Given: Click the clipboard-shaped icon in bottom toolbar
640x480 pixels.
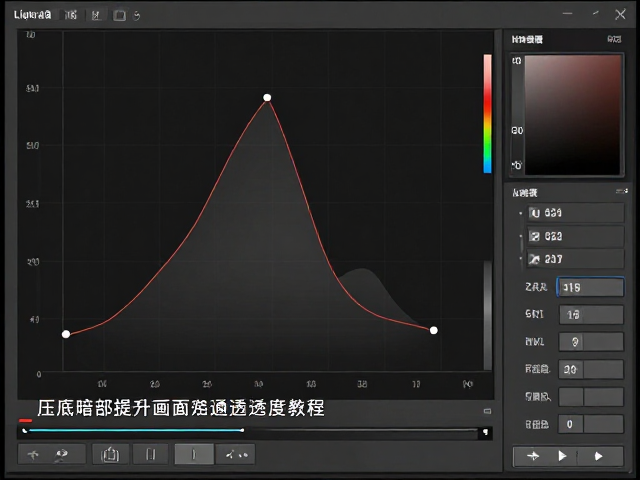Looking at the screenshot, I should (x=110, y=454).
